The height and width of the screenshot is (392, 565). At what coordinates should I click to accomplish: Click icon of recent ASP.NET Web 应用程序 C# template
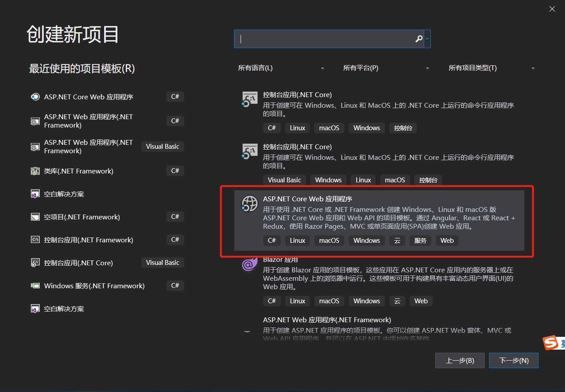(35, 121)
